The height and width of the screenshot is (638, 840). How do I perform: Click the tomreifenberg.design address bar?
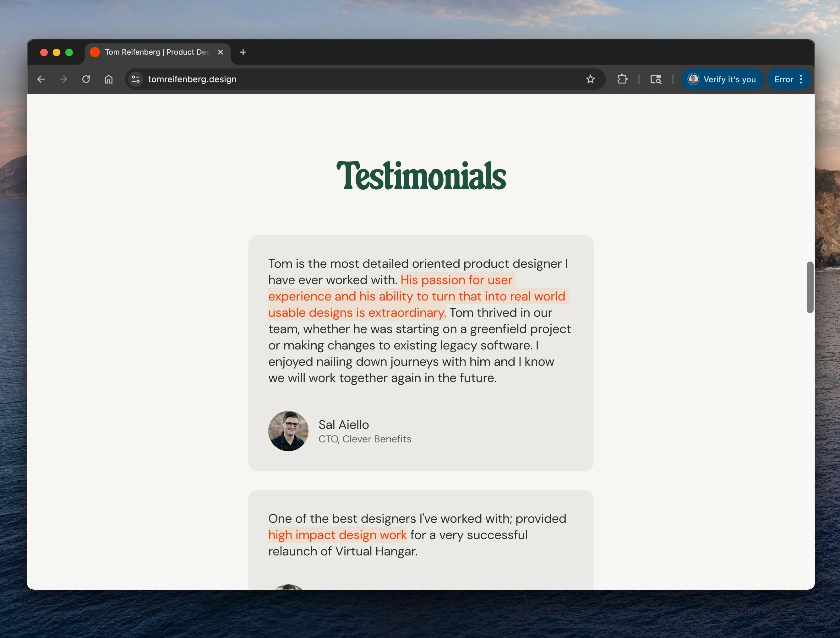(342, 79)
